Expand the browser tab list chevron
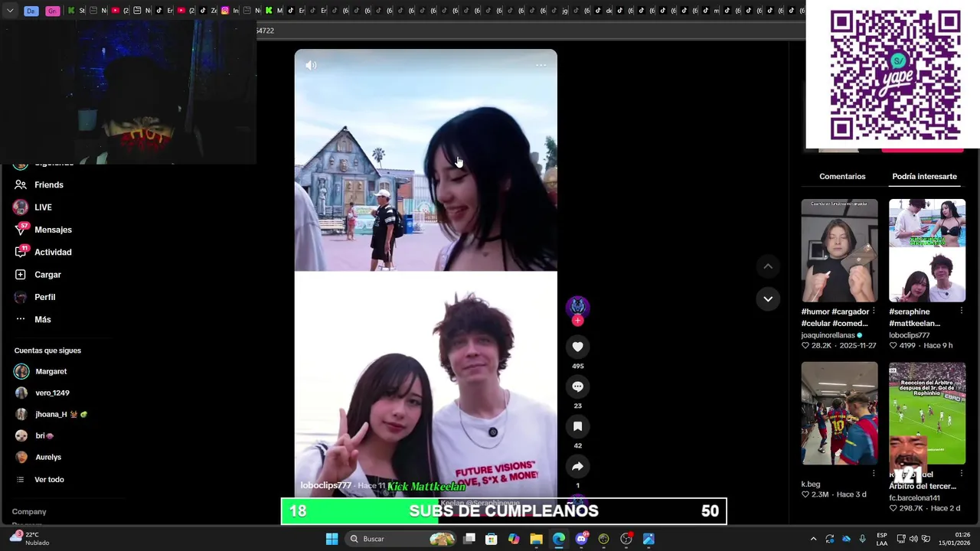The height and width of the screenshot is (551, 980). click(10, 11)
